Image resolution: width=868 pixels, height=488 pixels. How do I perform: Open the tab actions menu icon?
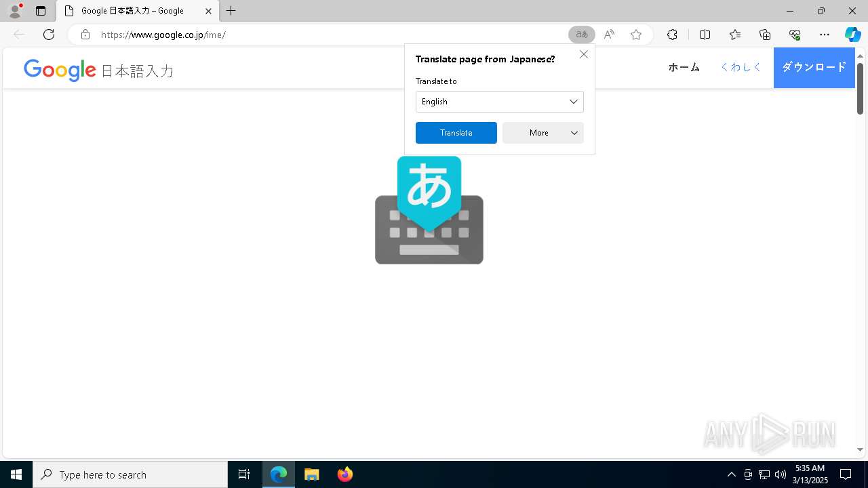tap(41, 11)
